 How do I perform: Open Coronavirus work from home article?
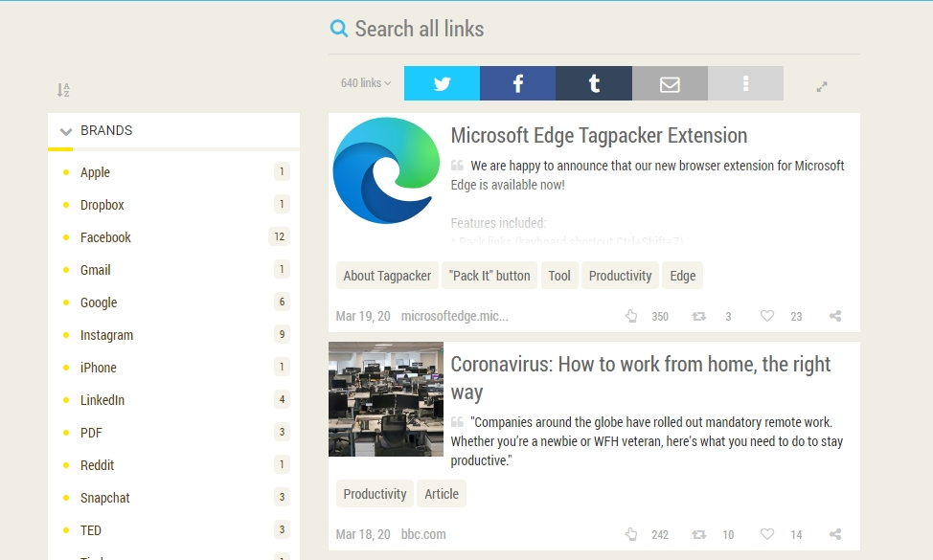click(640, 378)
